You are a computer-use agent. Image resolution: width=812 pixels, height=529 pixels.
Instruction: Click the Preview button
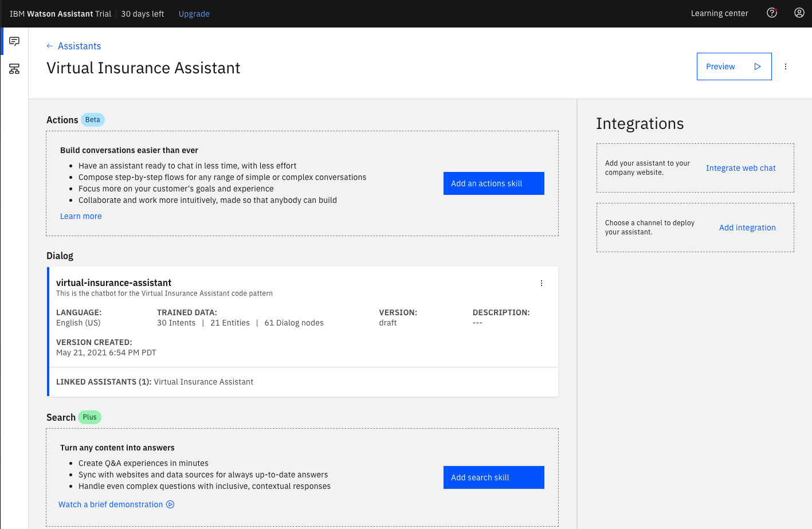734,66
